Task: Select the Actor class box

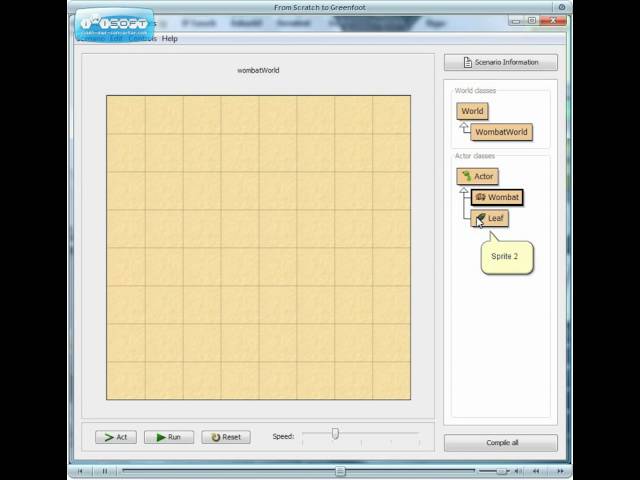Action: pyautogui.click(x=478, y=176)
